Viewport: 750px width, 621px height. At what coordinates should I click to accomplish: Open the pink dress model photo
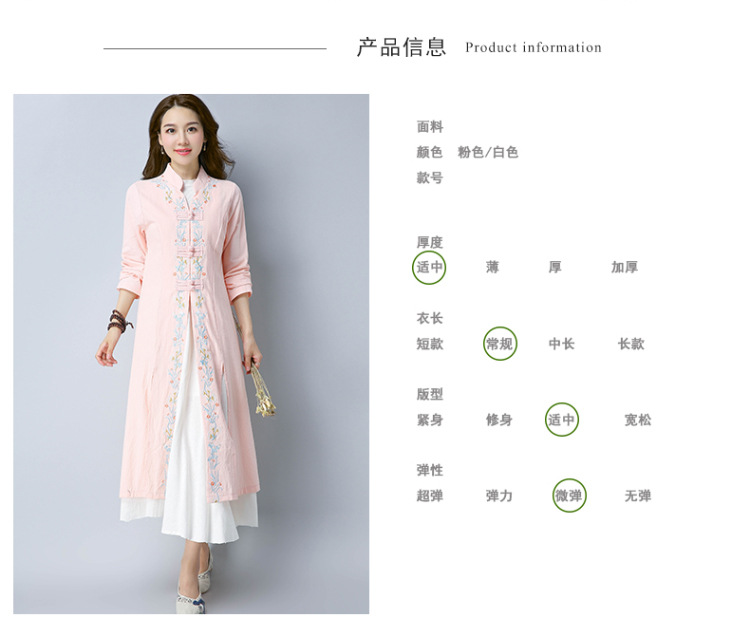point(191,354)
